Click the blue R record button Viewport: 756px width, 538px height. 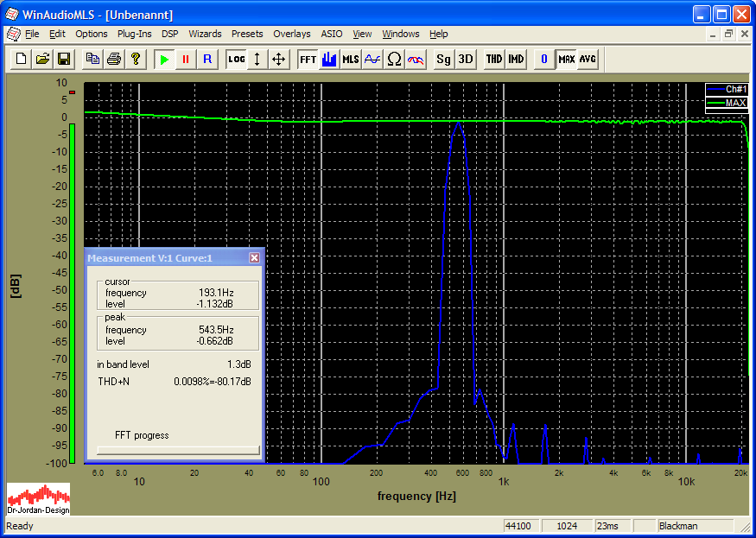[206, 59]
